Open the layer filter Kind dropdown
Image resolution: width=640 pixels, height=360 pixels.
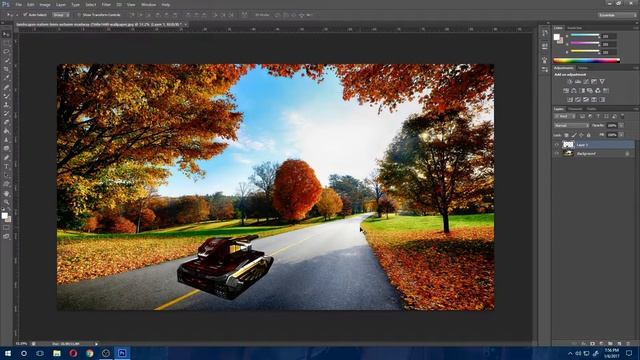pyautogui.click(x=564, y=116)
